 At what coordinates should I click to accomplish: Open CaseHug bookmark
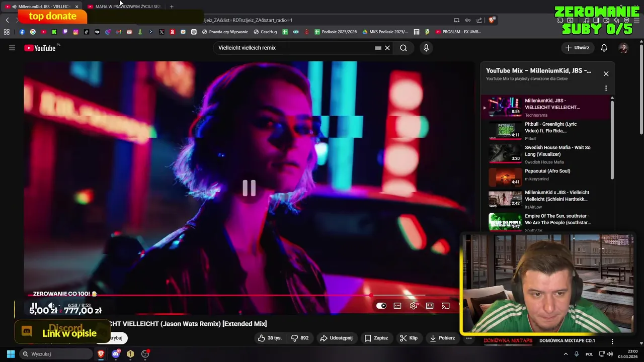tap(265, 32)
